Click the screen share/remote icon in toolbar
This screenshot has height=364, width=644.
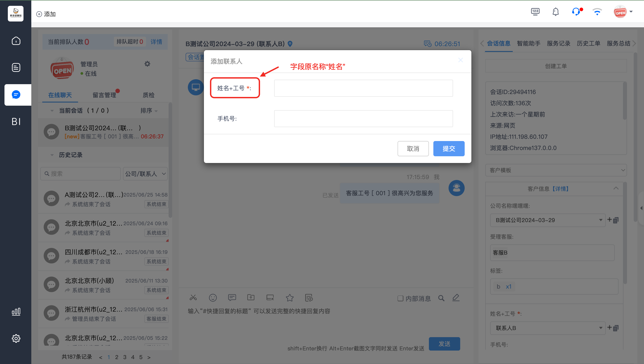tap(270, 298)
